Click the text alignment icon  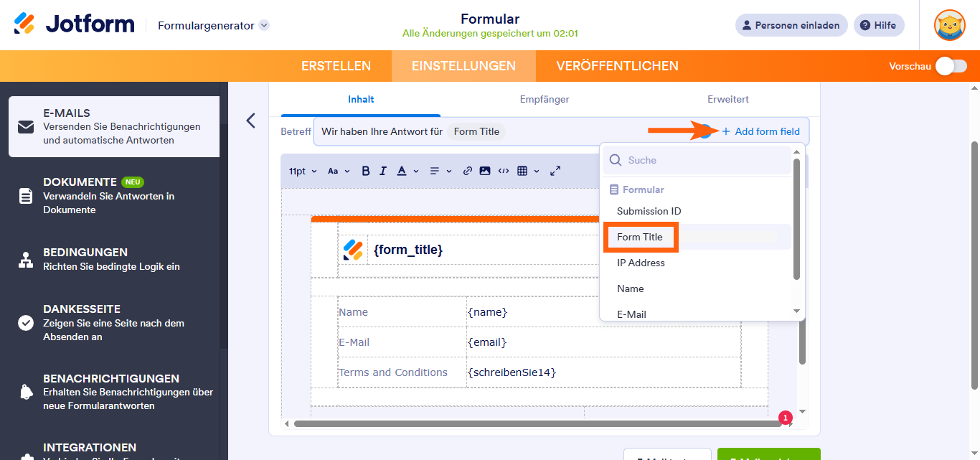tap(434, 171)
